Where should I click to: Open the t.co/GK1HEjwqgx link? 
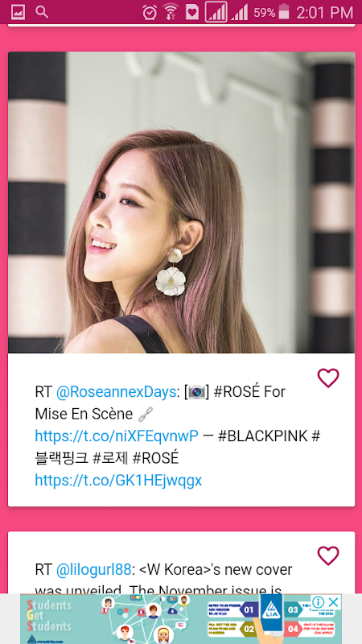point(118,480)
